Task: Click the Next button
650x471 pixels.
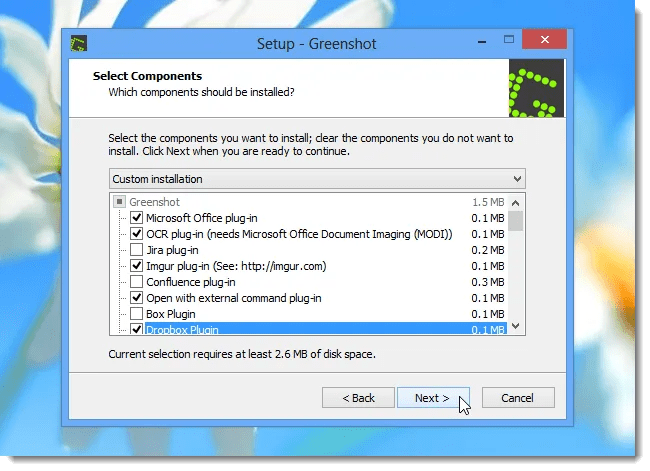Action: pos(433,398)
